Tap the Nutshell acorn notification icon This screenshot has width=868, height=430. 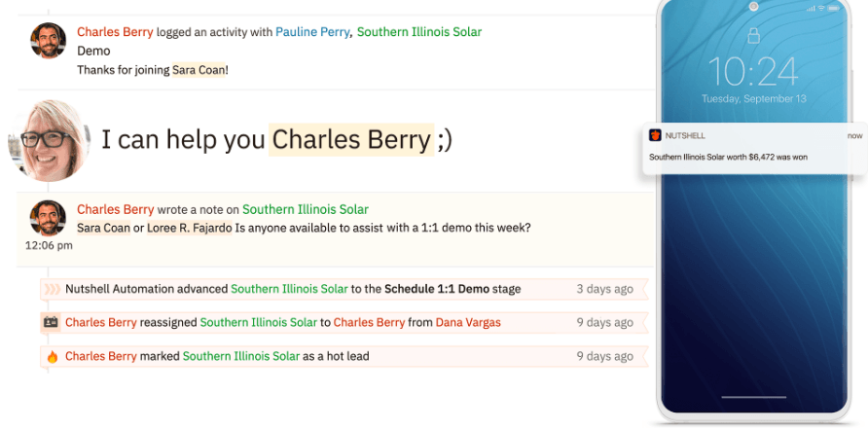[655, 135]
